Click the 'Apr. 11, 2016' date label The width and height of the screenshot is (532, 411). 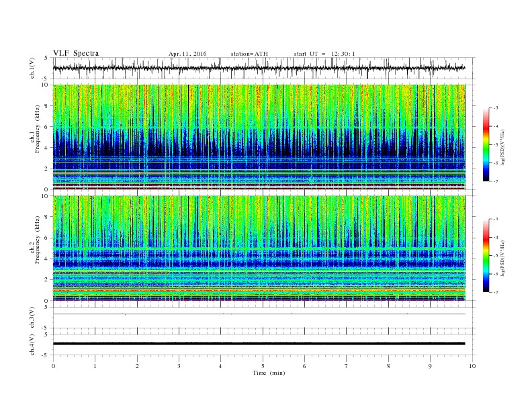tap(187, 54)
